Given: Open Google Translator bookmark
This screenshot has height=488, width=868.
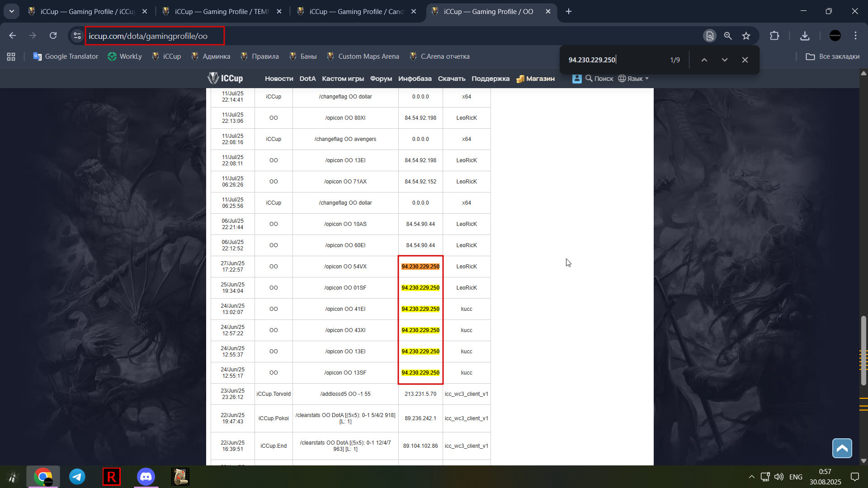Looking at the screenshot, I should tap(66, 56).
